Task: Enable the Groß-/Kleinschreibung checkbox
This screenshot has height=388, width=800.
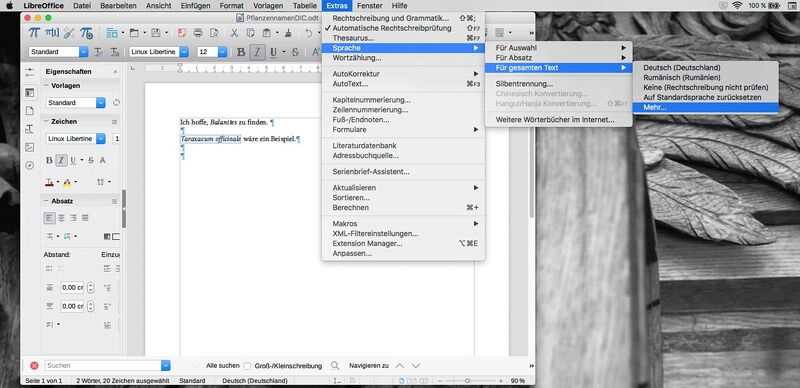Action: point(247,366)
